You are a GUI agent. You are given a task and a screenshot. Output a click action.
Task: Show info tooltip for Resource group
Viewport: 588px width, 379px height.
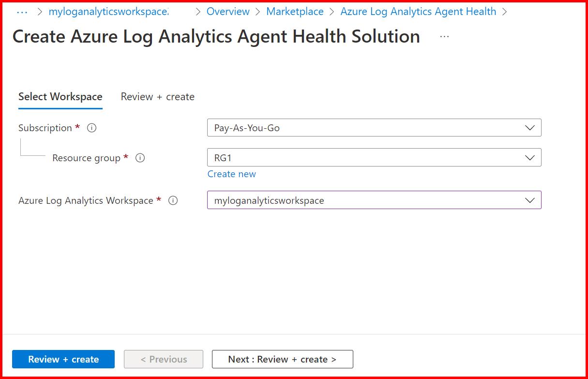tap(140, 158)
